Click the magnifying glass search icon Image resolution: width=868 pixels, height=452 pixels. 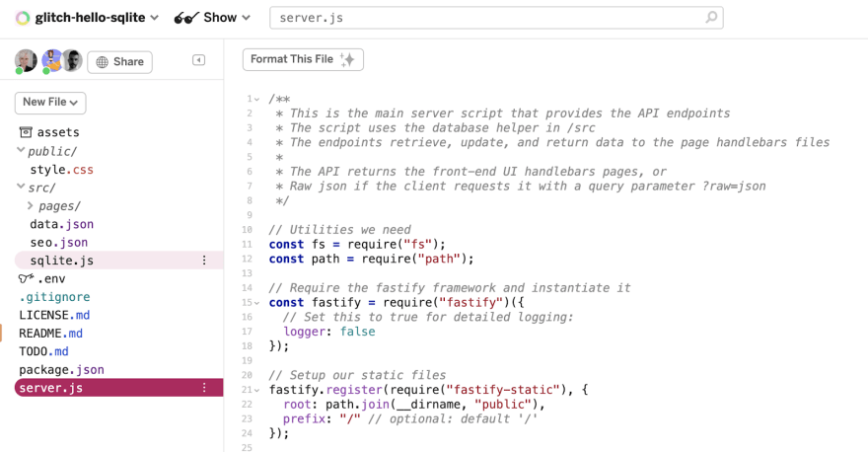[x=711, y=17]
